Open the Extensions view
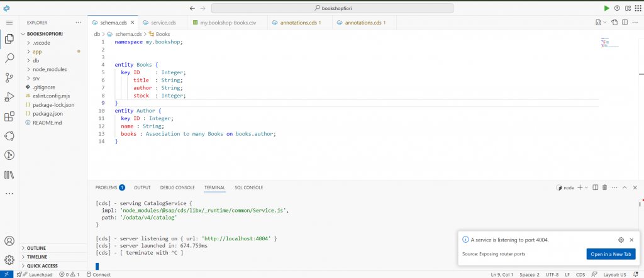The width and height of the screenshot is (644, 278). pos(9,116)
